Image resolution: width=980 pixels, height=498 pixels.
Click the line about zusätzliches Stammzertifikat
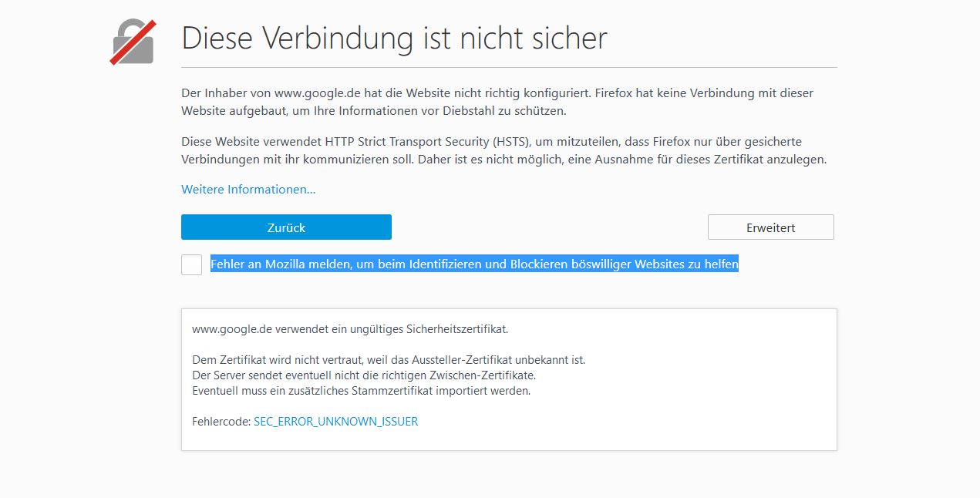[362, 391]
